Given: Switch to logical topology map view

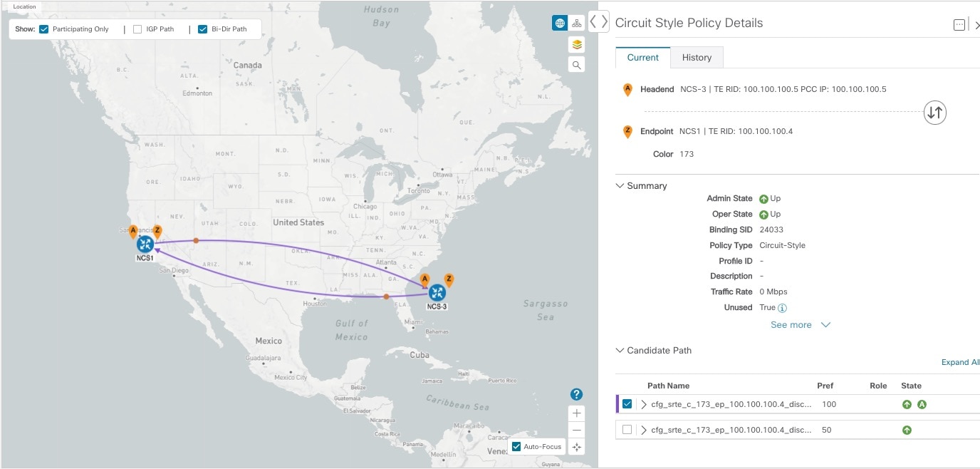Looking at the screenshot, I should [x=576, y=24].
